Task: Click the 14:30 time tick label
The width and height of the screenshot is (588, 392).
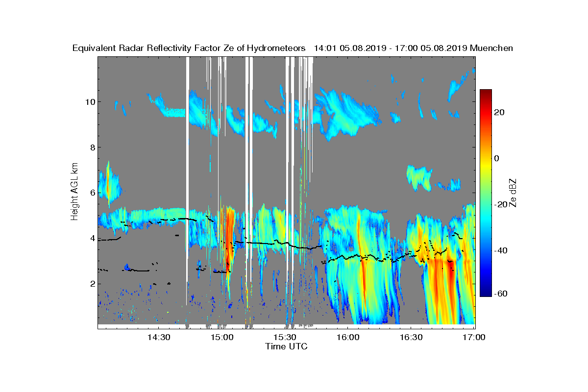Action: pos(159,337)
